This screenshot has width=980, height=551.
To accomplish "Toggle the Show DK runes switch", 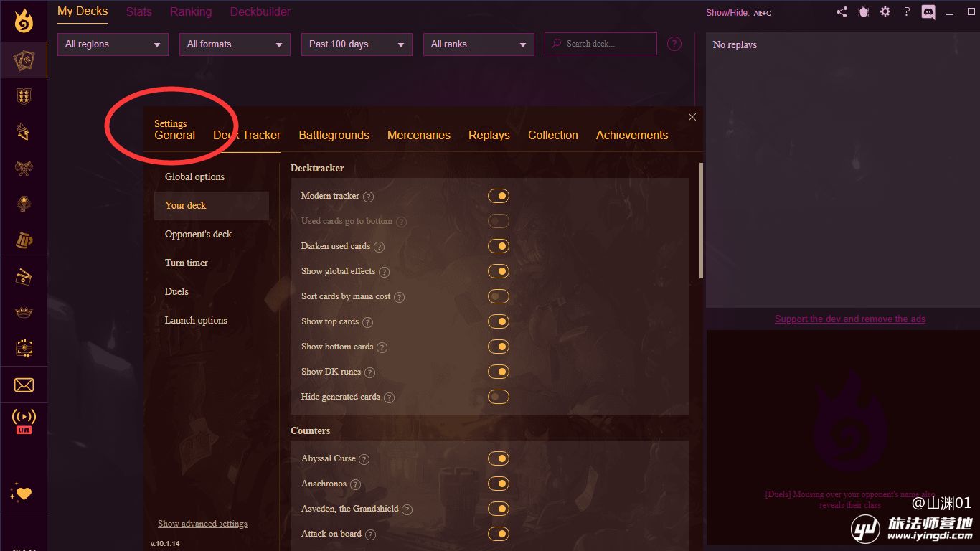I will (499, 372).
